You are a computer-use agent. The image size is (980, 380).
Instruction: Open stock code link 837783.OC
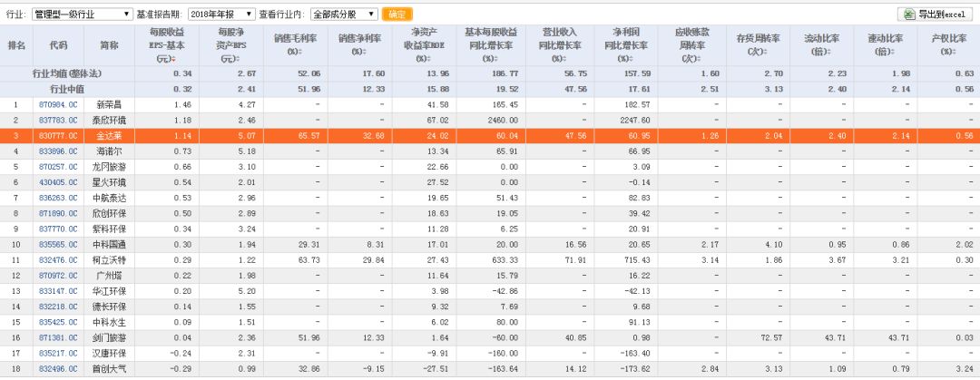(58, 120)
